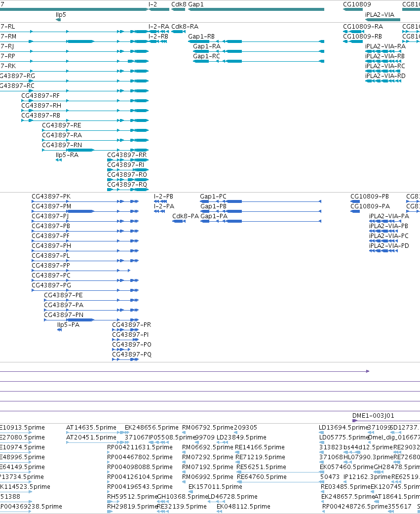
Task: Select transcript Gap1-RB label
Action: (201, 37)
